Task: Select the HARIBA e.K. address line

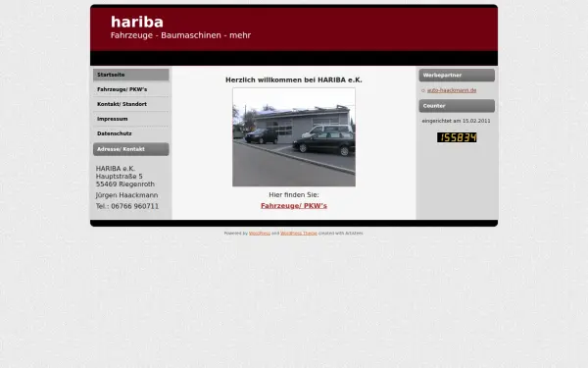Action: click(x=116, y=169)
